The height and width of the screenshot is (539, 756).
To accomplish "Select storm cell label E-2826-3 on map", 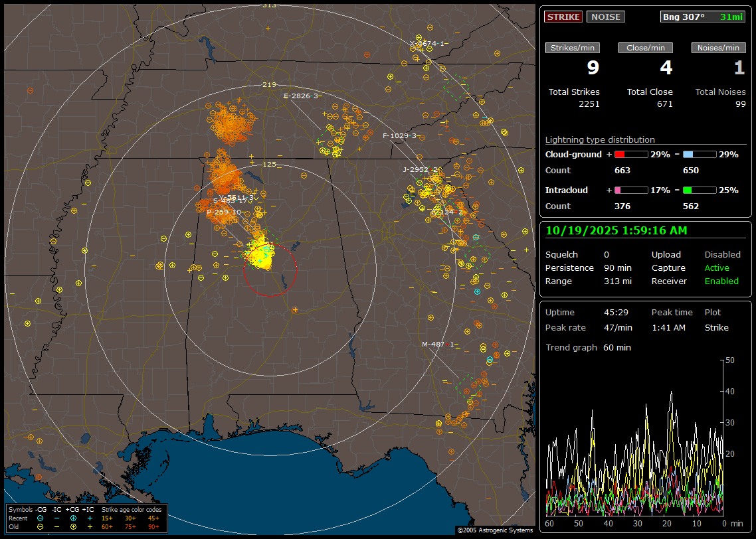I will (301, 96).
